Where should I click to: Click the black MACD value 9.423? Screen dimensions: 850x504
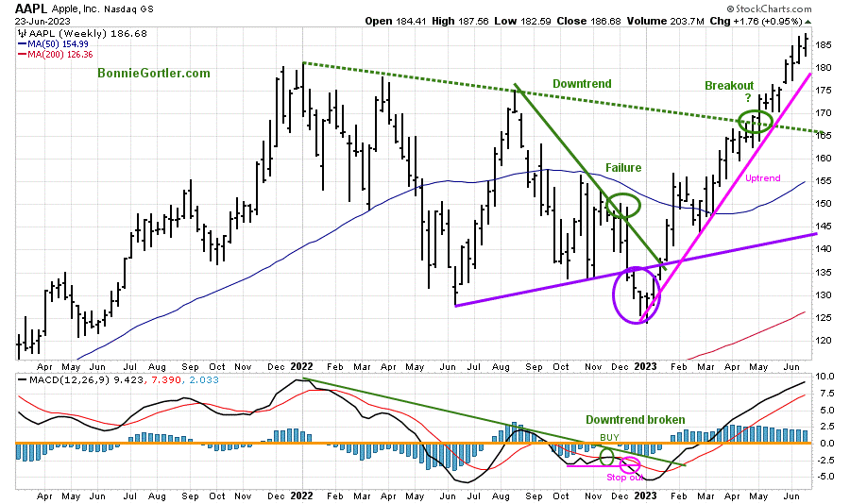pos(128,380)
